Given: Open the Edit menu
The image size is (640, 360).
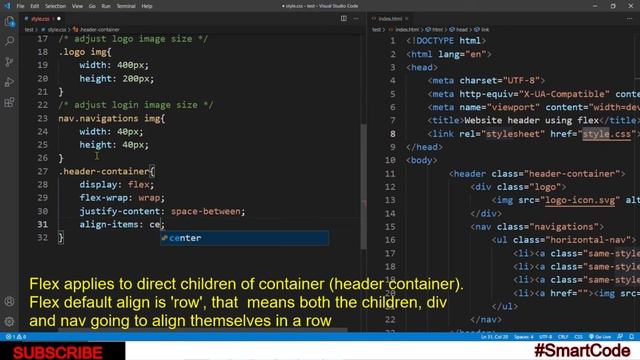Looking at the screenshot, I should click(x=35, y=6).
